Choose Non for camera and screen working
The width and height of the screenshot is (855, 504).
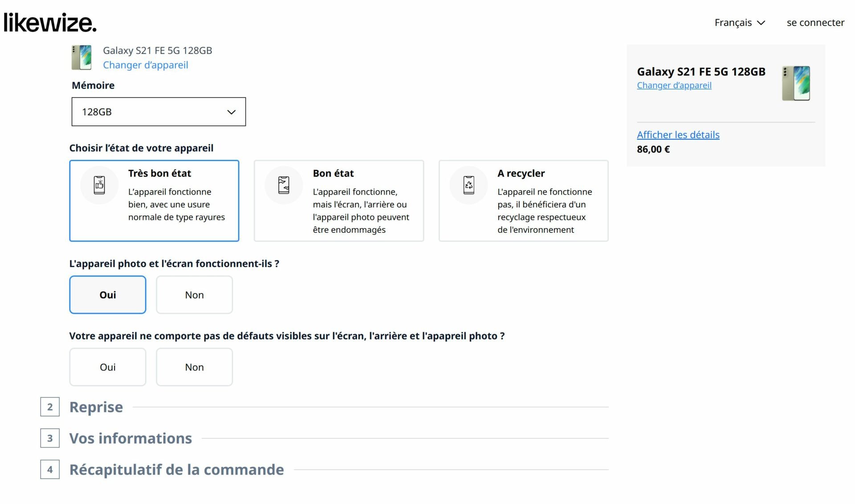coord(194,295)
